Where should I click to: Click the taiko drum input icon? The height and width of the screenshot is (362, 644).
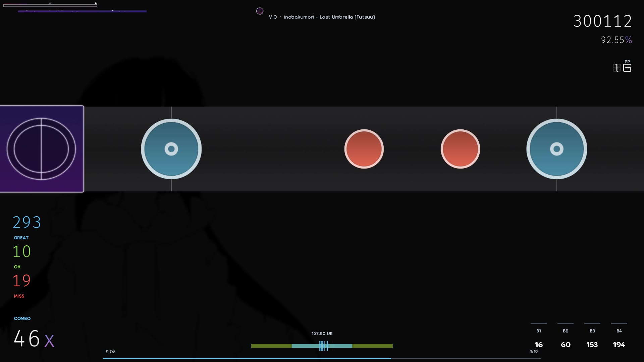point(42,149)
